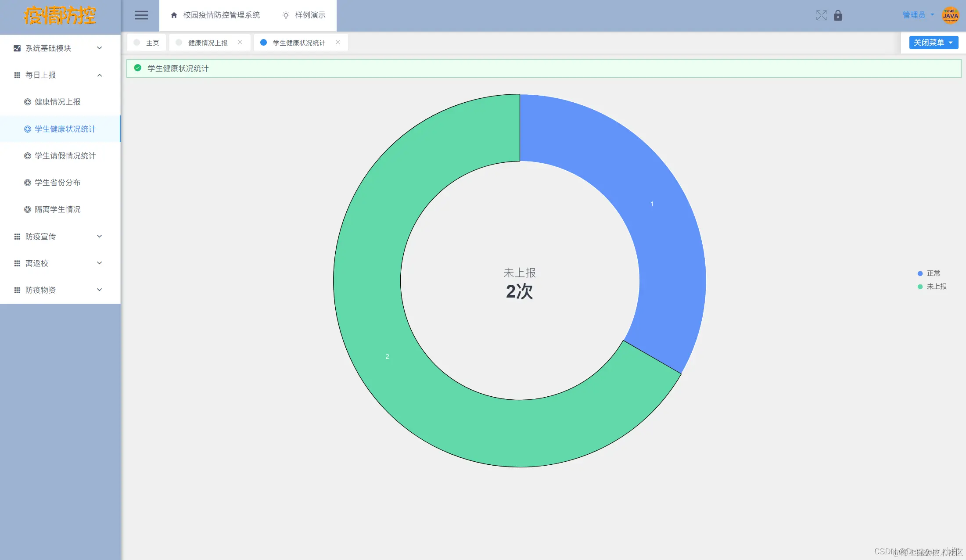Click the fullscreen expand icon
966x560 pixels.
[x=821, y=15]
